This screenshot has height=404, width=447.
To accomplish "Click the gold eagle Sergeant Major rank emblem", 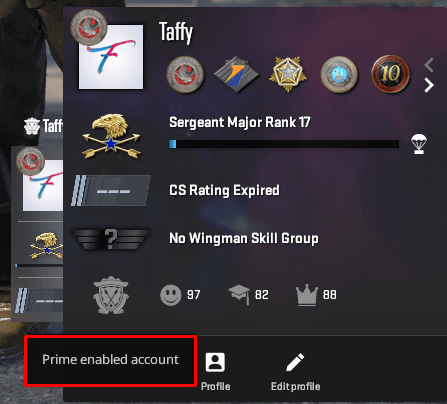I will tap(111, 136).
